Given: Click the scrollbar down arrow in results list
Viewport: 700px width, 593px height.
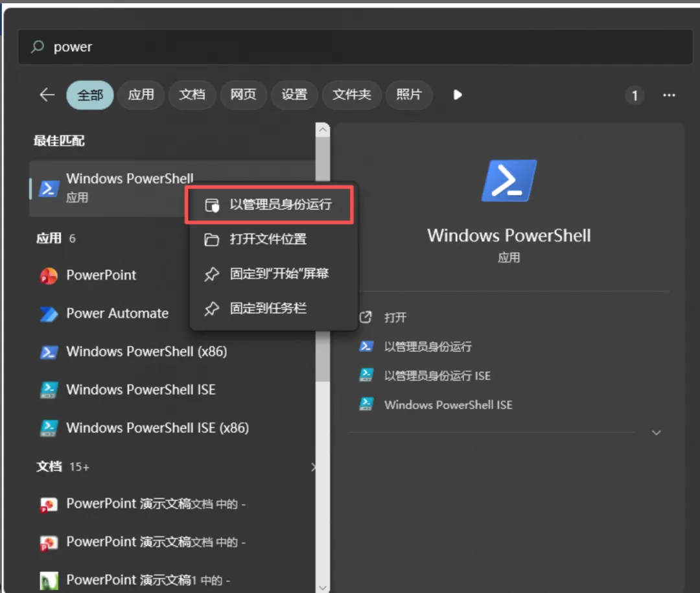Looking at the screenshot, I should point(323,587).
